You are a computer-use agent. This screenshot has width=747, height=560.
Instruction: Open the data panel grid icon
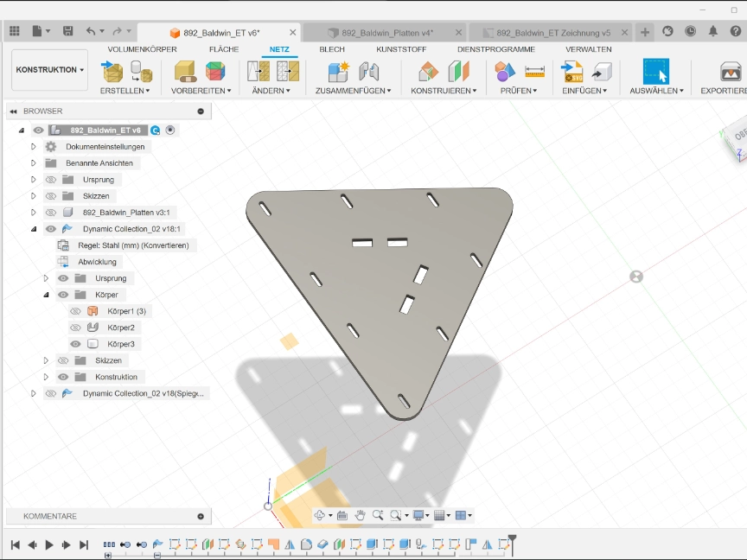[15, 31]
